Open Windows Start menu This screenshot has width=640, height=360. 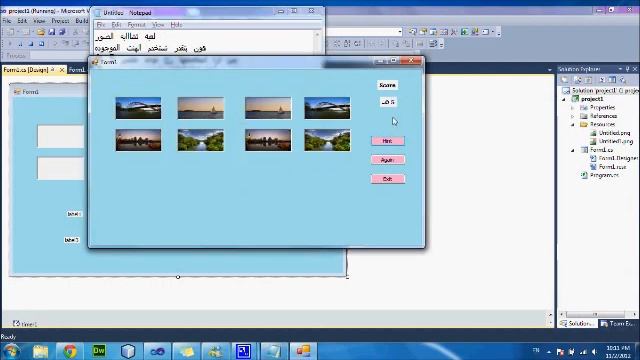11,351
